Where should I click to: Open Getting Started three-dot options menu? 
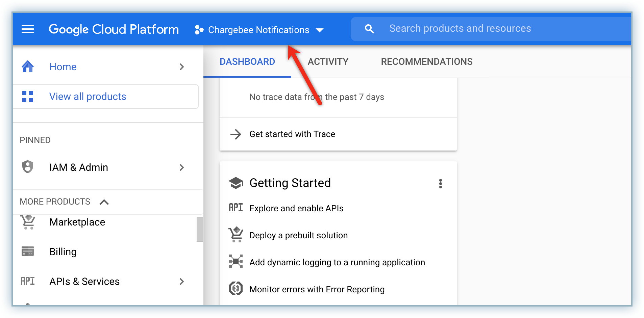click(440, 184)
